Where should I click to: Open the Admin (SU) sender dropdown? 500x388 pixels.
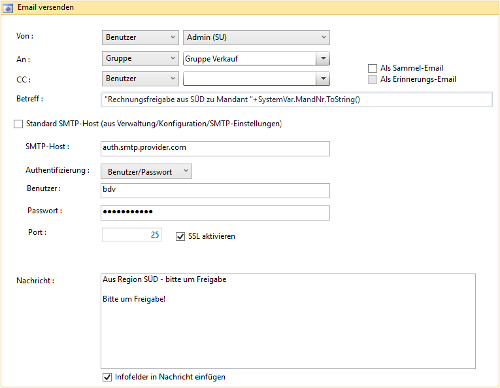coord(256,37)
